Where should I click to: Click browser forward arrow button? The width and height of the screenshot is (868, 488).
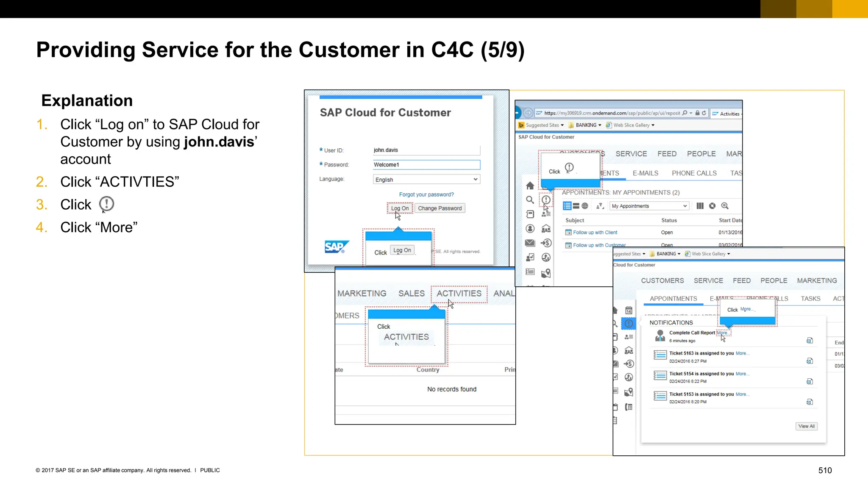point(528,113)
